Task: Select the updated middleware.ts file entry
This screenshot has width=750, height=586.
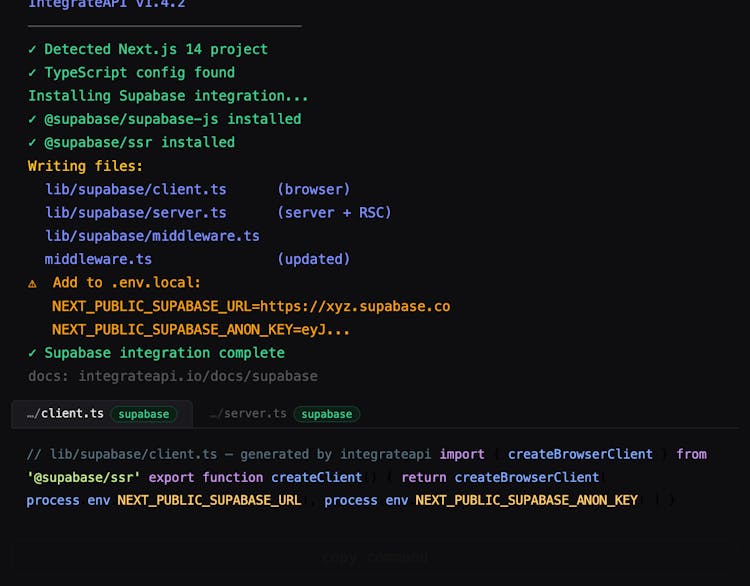Action: click(x=98, y=259)
